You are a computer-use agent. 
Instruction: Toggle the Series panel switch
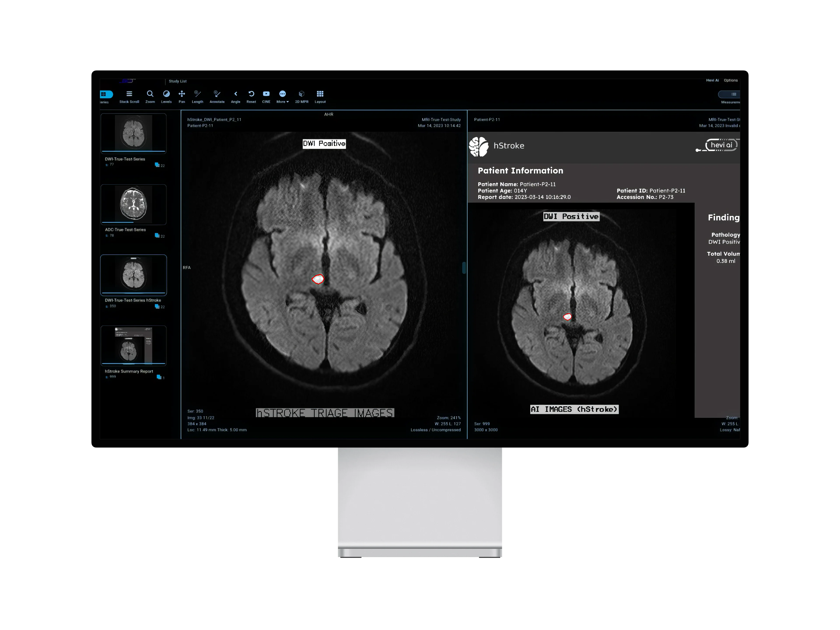tap(106, 94)
